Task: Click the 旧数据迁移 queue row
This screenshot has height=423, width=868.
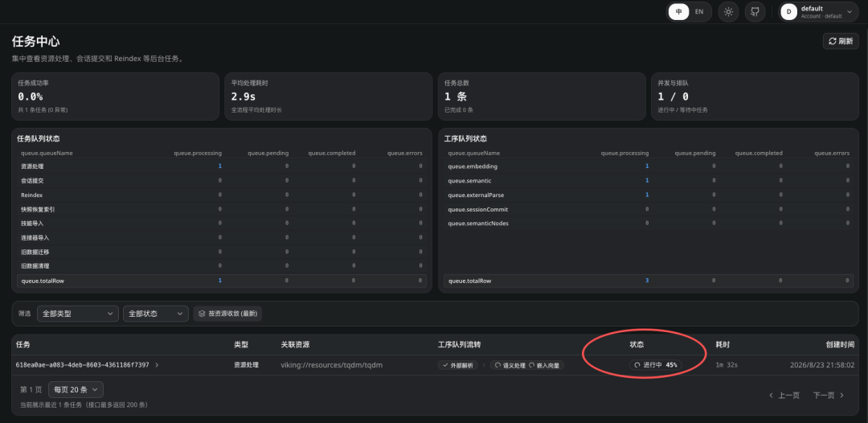Action: (x=222, y=252)
